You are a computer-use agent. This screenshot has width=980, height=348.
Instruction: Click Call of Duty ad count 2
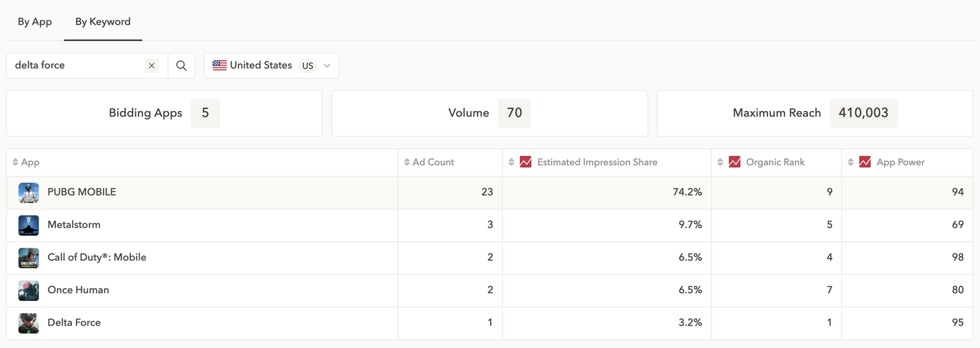click(x=490, y=257)
